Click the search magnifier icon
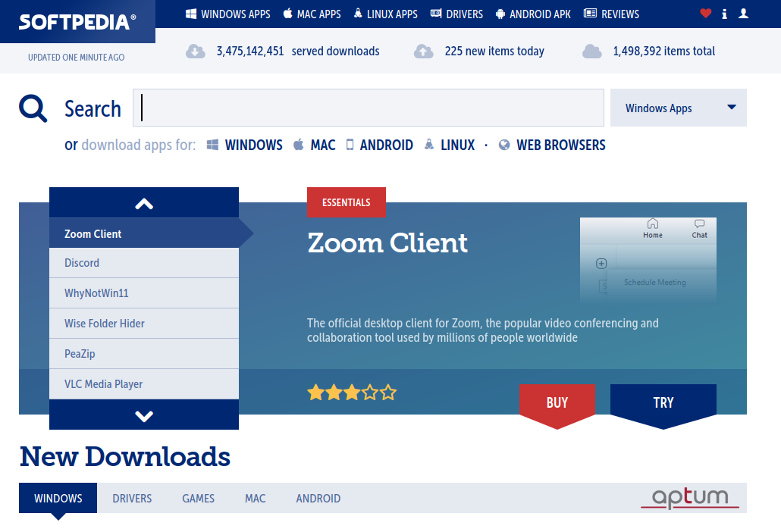 (x=33, y=108)
